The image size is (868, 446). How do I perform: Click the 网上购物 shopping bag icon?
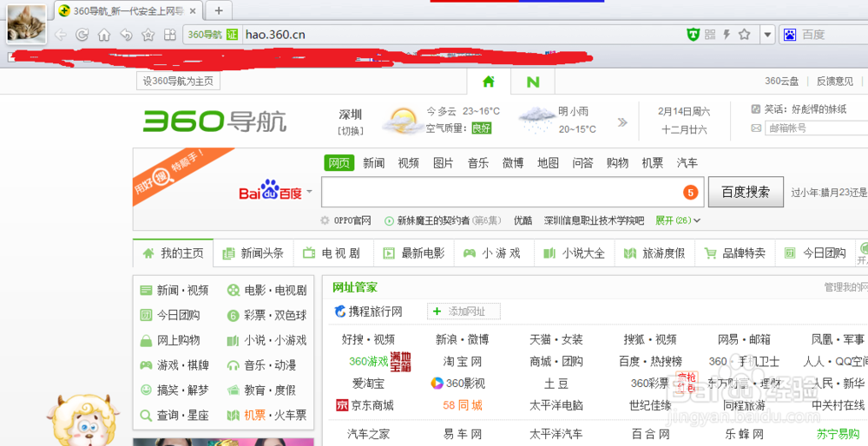[x=146, y=340]
